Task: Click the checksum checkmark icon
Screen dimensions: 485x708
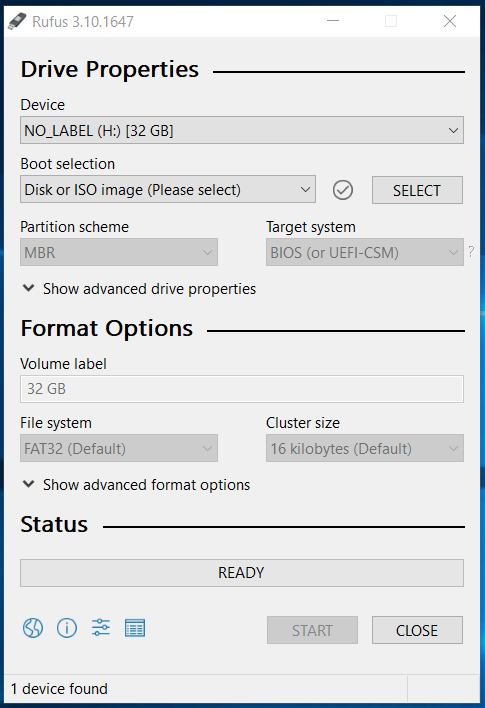Action: pos(343,190)
